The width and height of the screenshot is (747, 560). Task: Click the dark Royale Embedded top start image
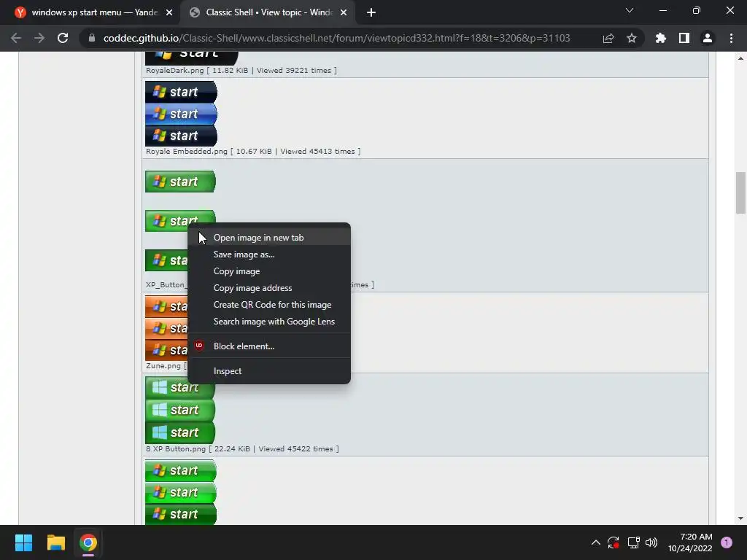(181, 92)
